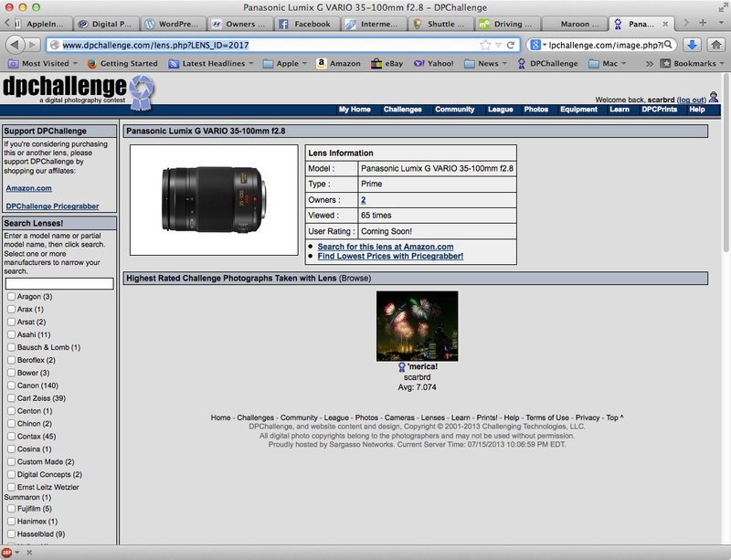Open the Google search engine selector
Viewport: 731px width, 560px height.
pyautogui.click(x=538, y=45)
